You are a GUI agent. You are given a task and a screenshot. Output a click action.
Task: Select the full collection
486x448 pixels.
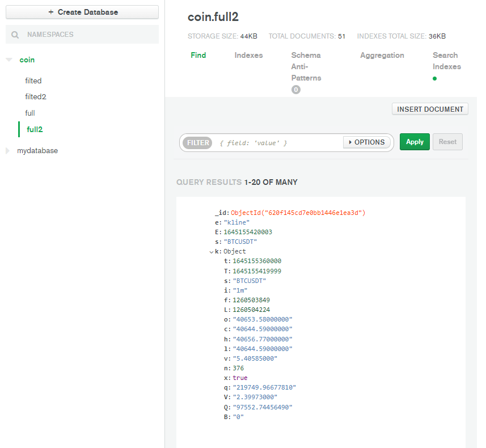(x=30, y=113)
